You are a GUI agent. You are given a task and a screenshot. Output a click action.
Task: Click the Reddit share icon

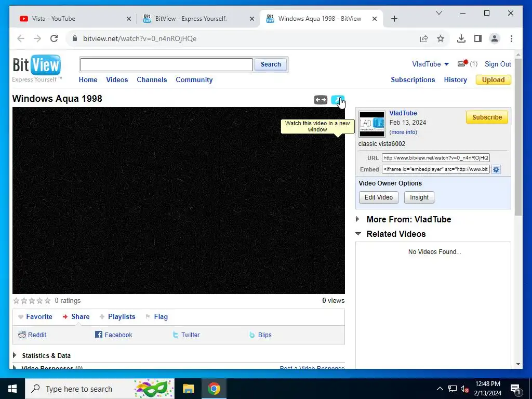point(22,335)
